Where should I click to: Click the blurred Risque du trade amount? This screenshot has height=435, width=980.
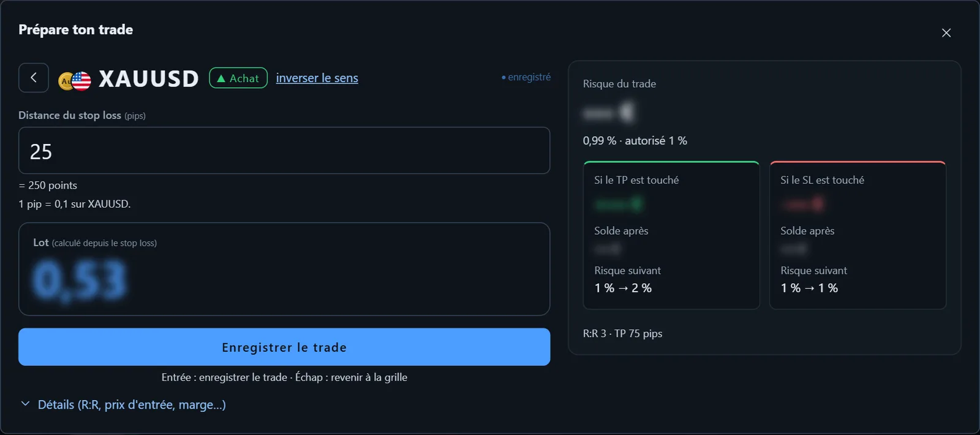point(608,113)
